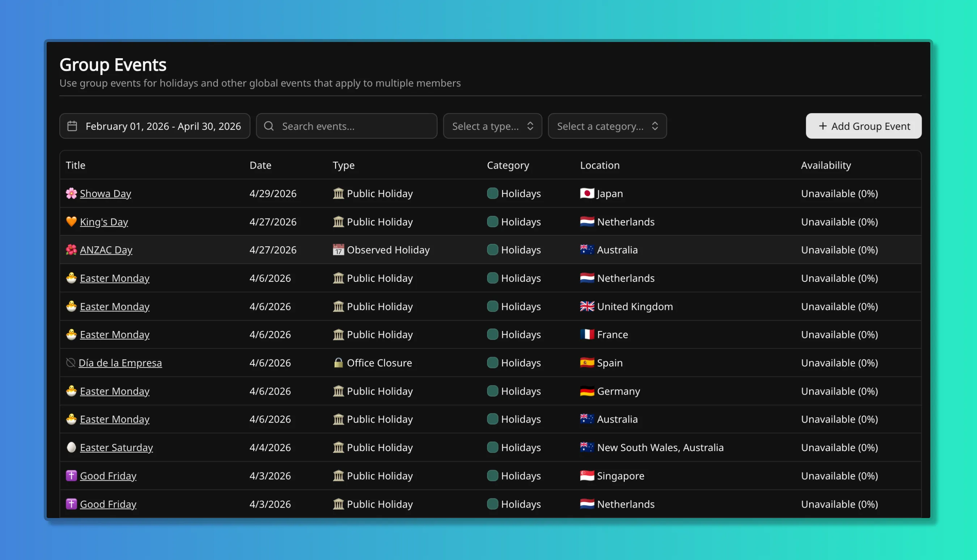977x560 pixels.
Task: Click the New South Wales, Australia text
Action: pyautogui.click(x=660, y=447)
